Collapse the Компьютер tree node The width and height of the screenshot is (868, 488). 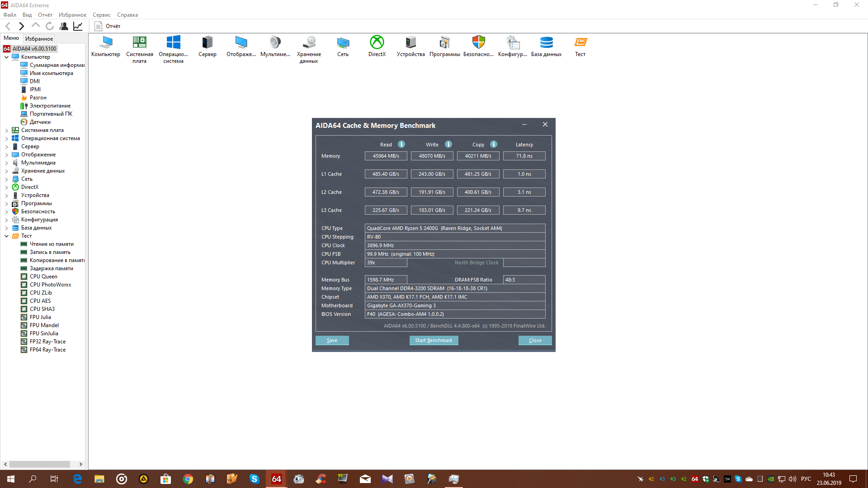[7, 57]
